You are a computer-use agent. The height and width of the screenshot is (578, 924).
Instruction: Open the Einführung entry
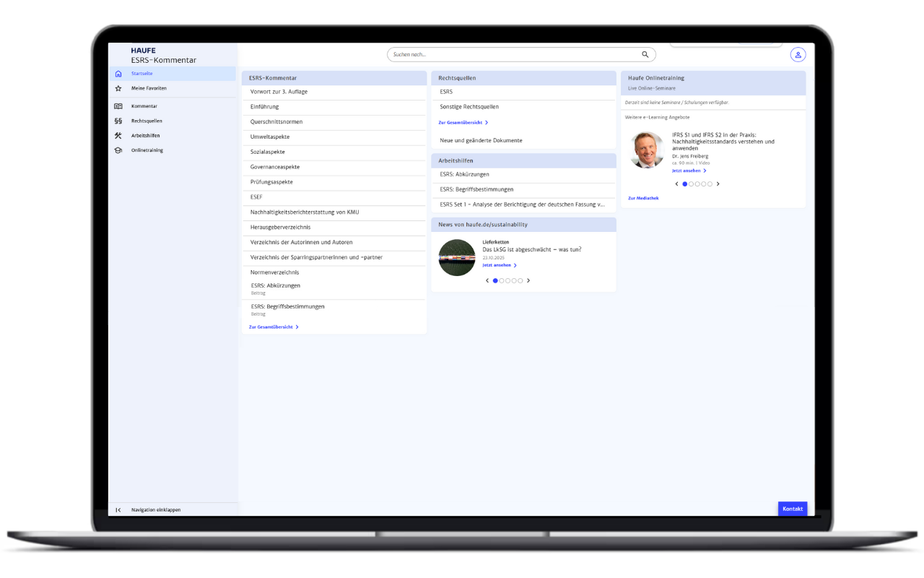(x=334, y=107)
